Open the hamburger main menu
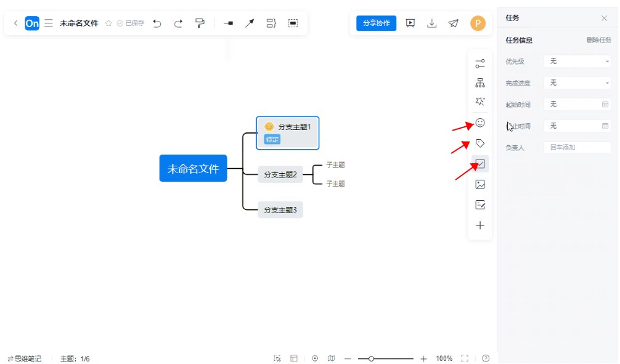620x364 pixels. 49,23
